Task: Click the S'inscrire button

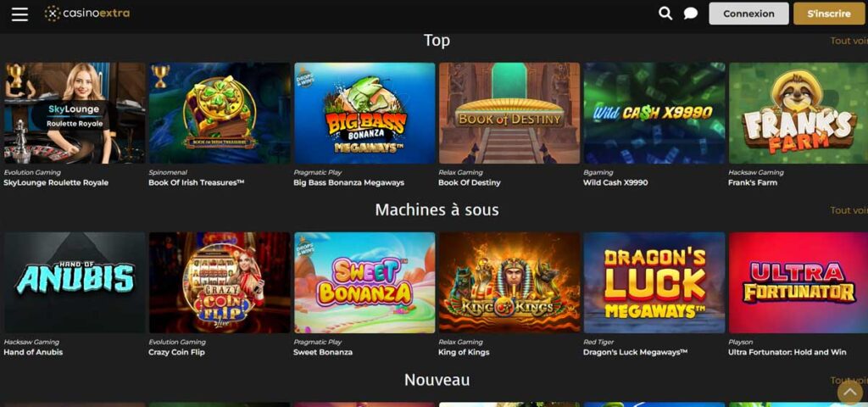Action: coord(829,14)
